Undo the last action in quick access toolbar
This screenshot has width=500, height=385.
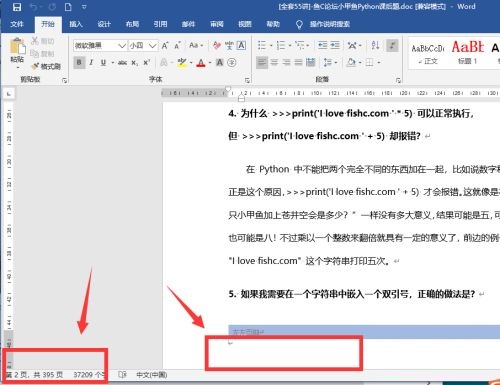[33, 7]
